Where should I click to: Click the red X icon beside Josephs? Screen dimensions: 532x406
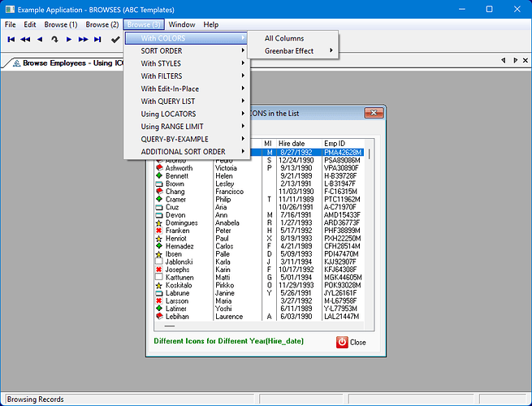point(158,270)
